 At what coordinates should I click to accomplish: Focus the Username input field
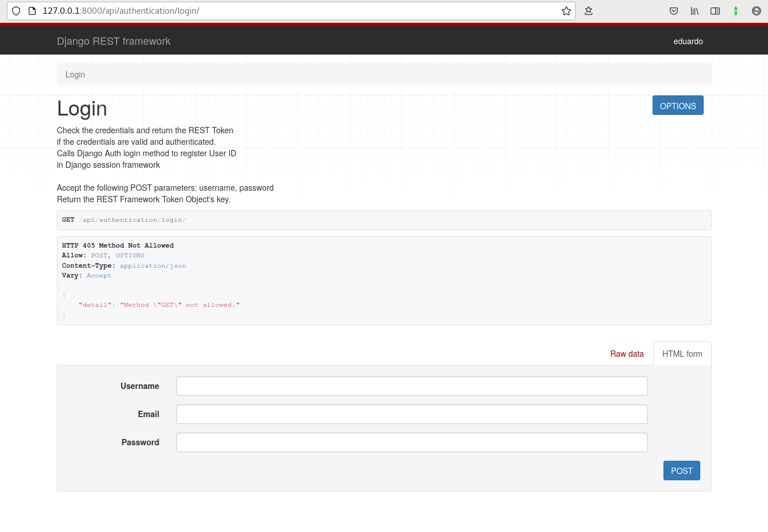tap(411, 386)
